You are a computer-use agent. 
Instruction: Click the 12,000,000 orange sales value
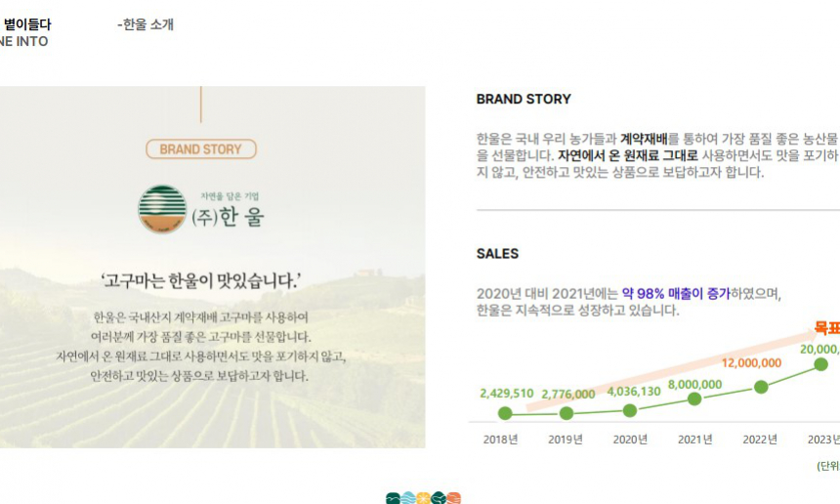(751, 363)
